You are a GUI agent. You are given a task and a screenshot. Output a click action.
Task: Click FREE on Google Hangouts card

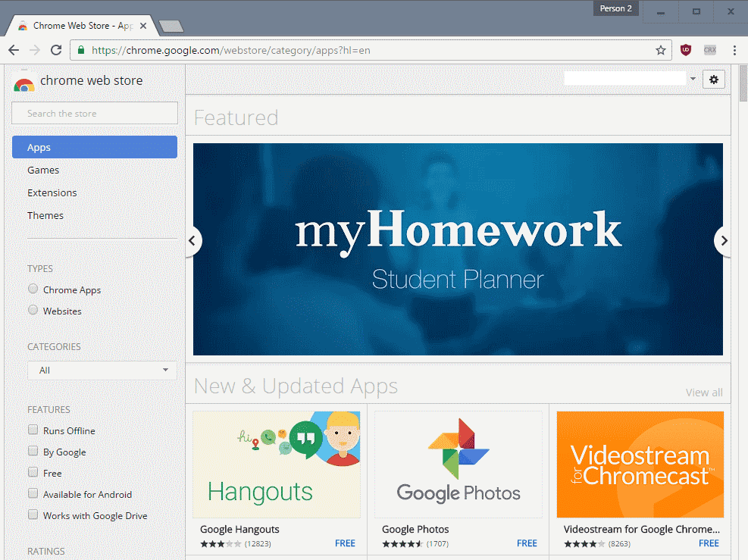coord(345,543)
